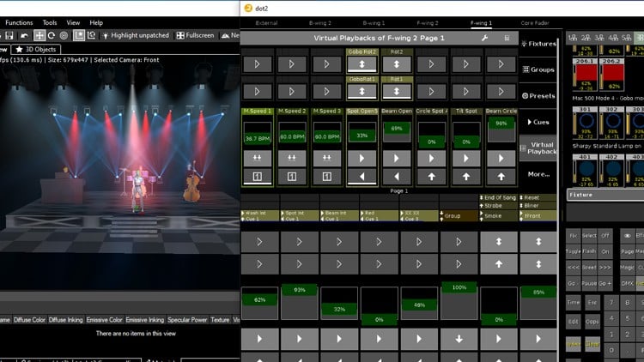644x362 pixels.
Task: Click the rotate camera icon in toolbar
Action: [x=52, y=35]
